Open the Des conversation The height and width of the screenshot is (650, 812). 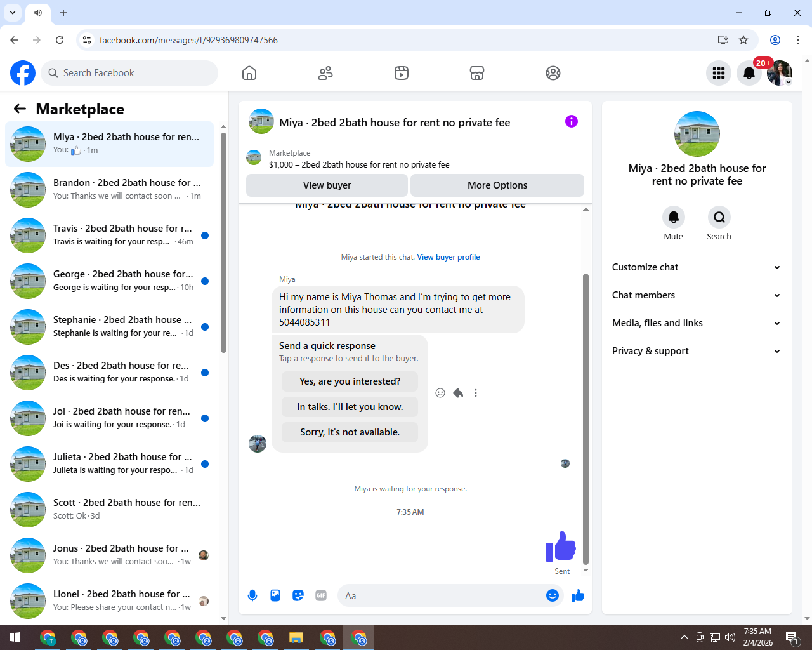[110, 373]
